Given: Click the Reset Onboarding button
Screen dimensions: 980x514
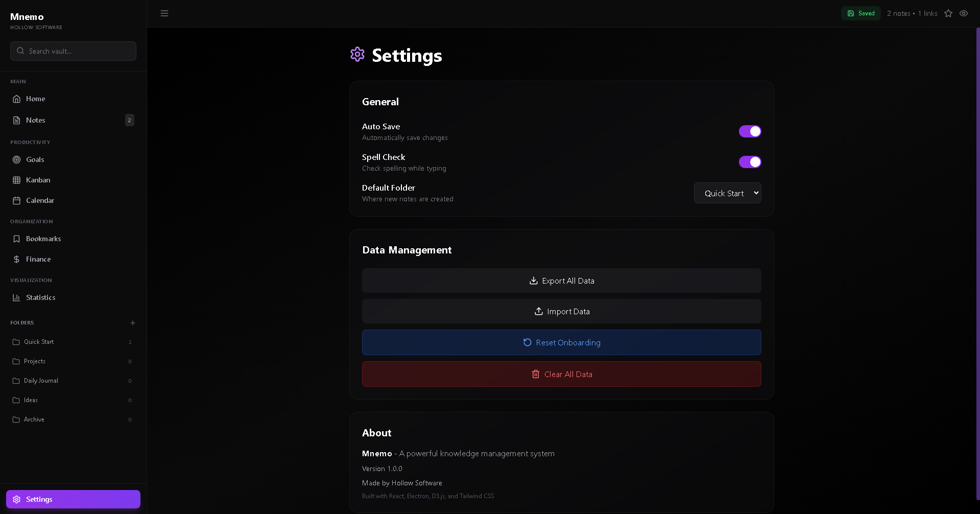Looking at the screenshot, I should 561,342.
